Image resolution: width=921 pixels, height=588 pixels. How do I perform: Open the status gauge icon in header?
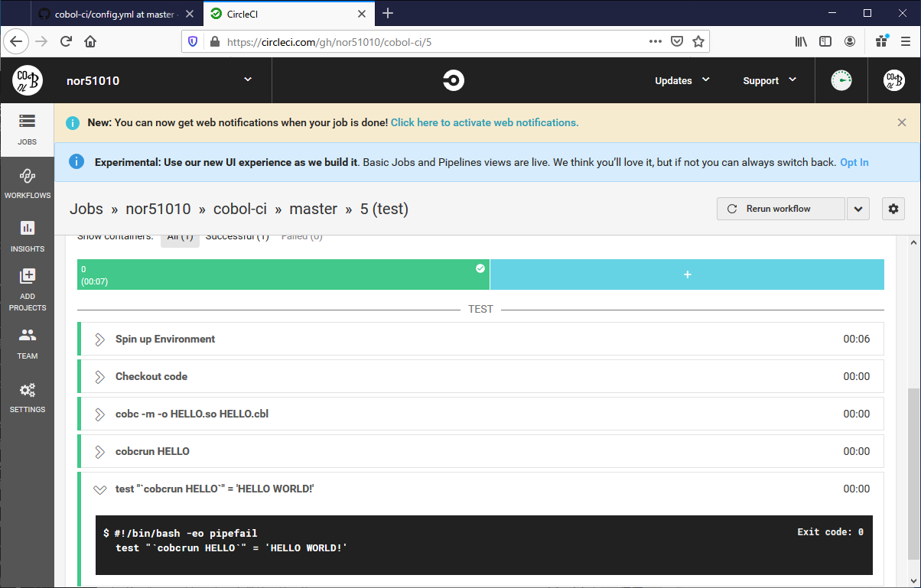coord(841,80)
